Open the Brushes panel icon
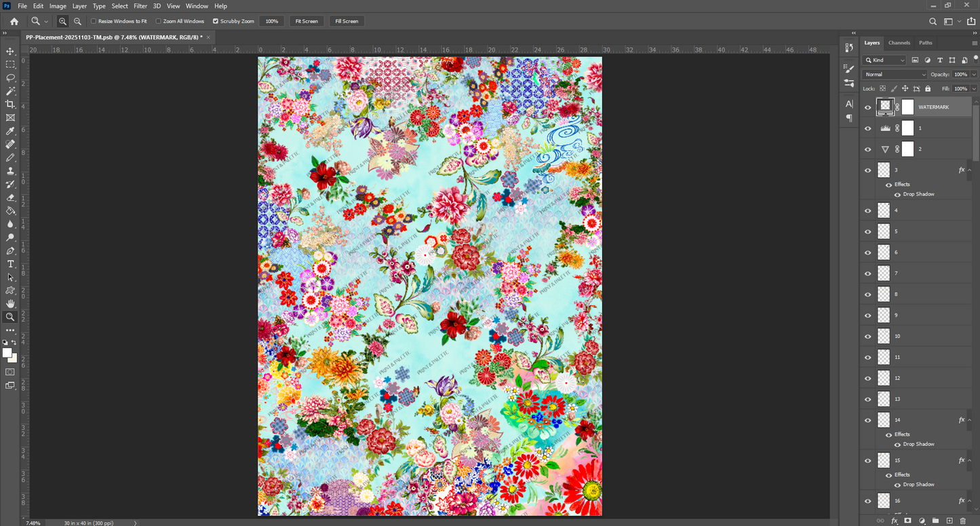 pos(849,68)
